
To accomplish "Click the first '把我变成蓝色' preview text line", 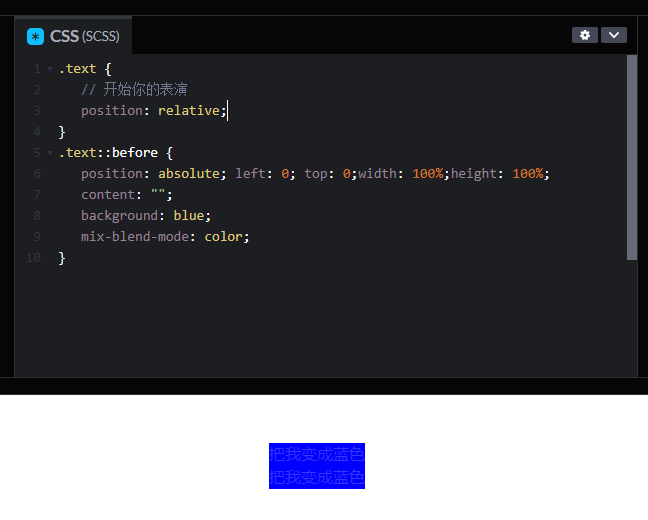I will (316, 455).
